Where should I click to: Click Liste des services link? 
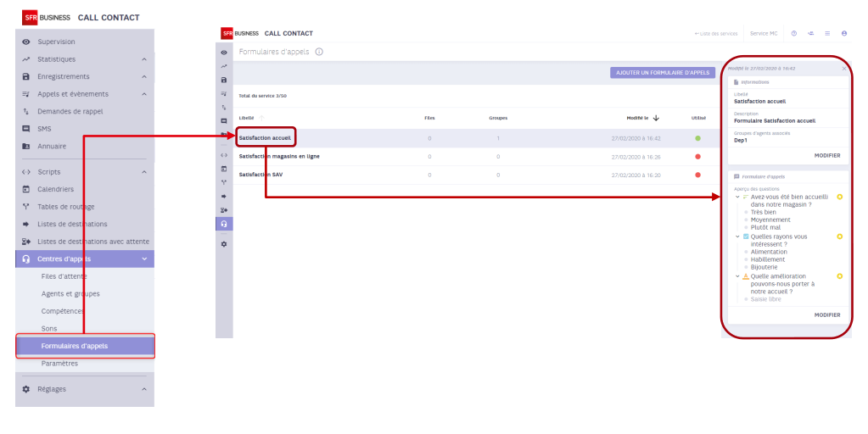coord(716,34)
